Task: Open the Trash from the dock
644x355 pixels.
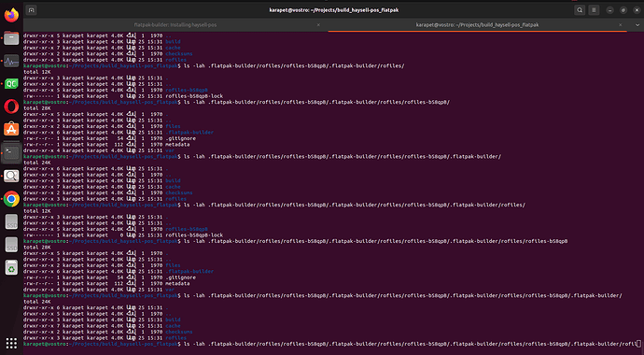Action: pyautogui.click(x=11, y=268)
